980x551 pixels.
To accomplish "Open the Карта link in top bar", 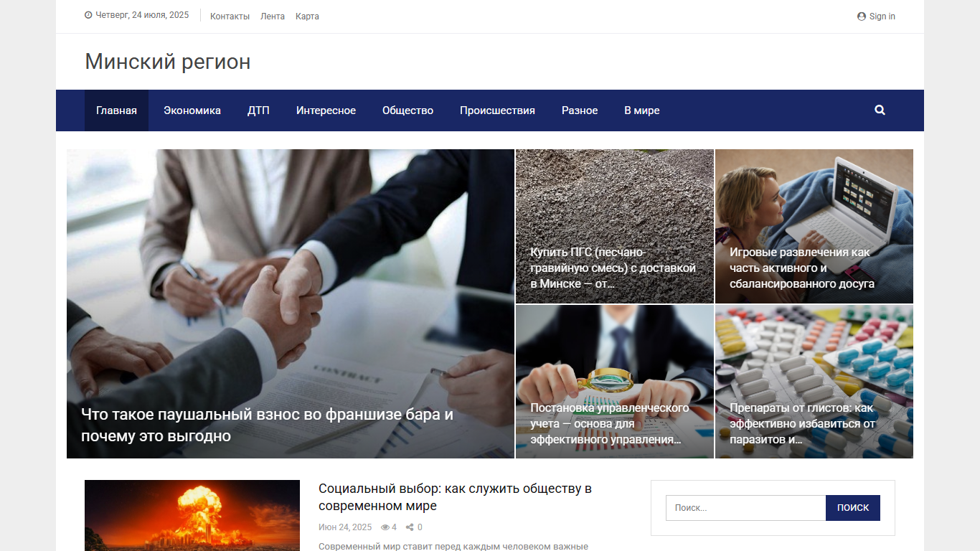I will (x=307, y=17).
